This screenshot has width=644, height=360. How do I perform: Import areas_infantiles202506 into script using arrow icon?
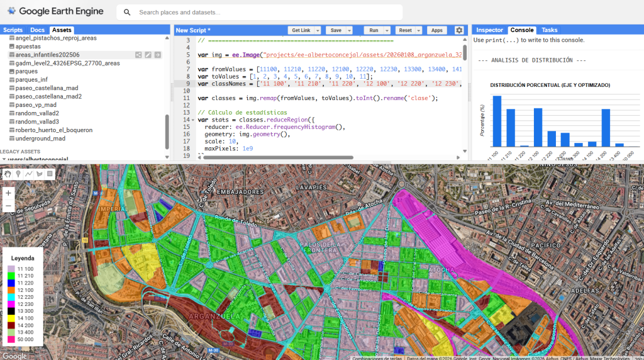point(158,55)
